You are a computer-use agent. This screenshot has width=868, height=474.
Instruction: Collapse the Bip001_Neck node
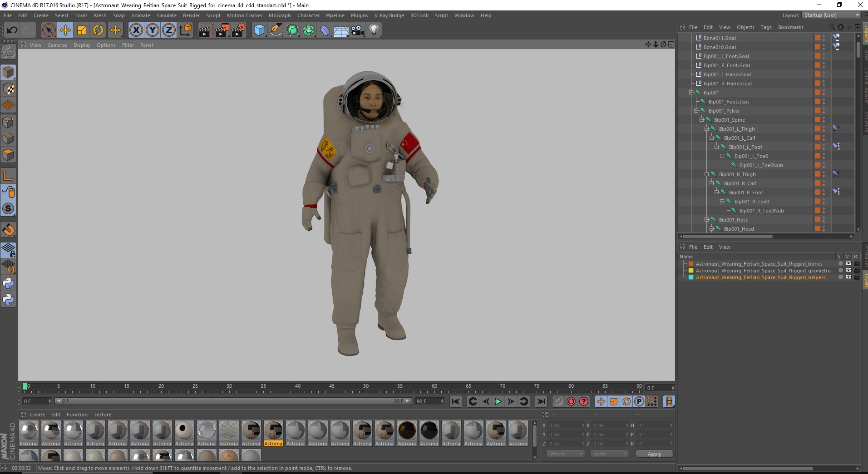click(x=706, y=220)
